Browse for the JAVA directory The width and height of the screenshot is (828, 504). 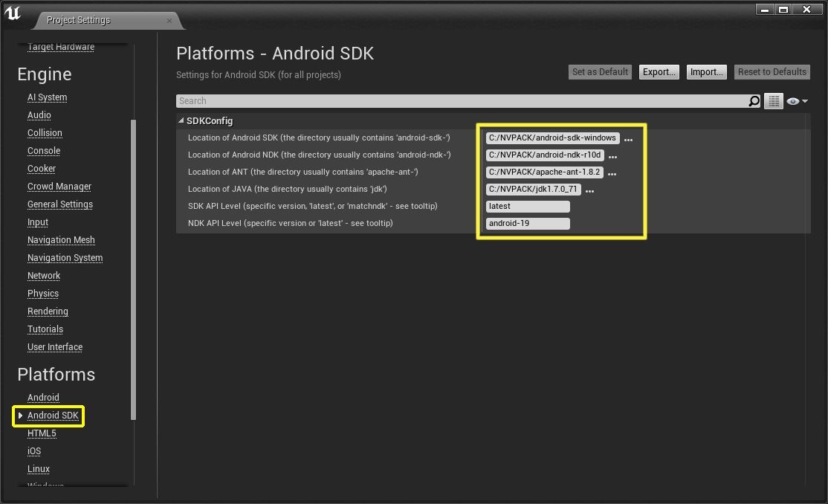tap(590, 191)
